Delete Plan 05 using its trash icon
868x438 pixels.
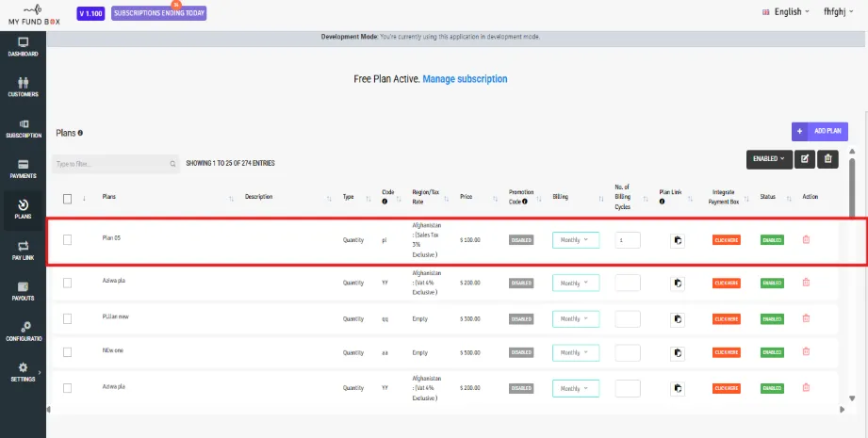click(x=806, y=239)
